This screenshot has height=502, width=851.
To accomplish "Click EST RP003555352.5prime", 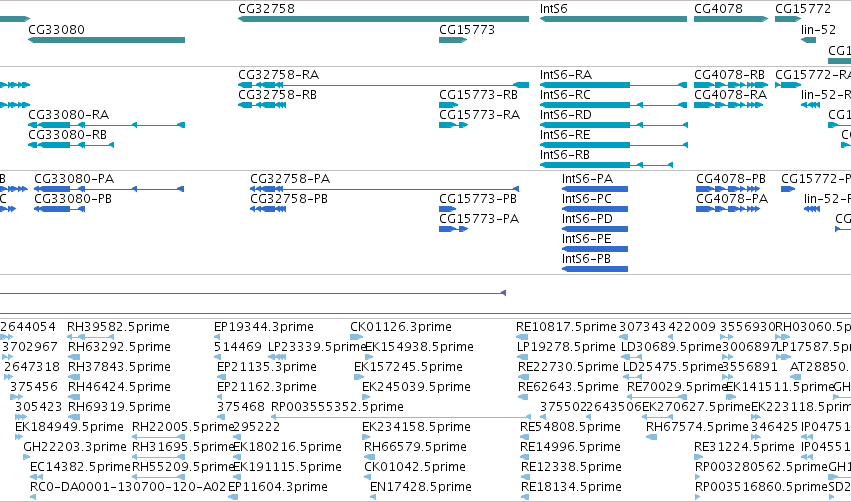I will coord(338,408).
